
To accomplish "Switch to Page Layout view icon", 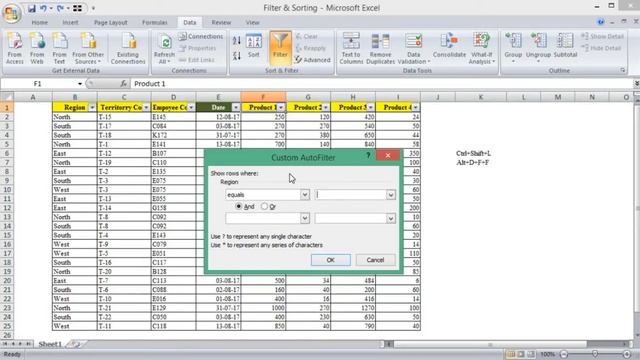I will 521,354.
